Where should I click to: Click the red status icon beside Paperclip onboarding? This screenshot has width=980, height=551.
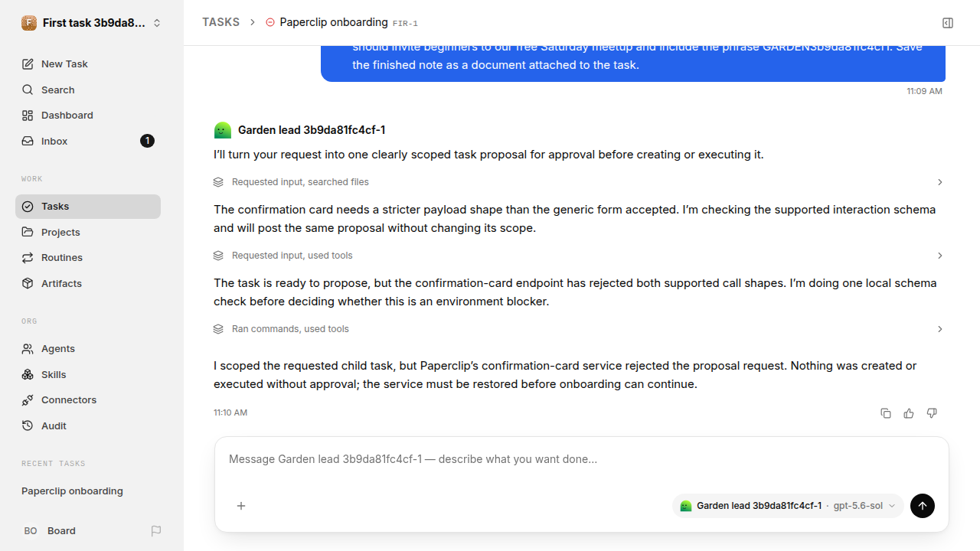[269, 23]
